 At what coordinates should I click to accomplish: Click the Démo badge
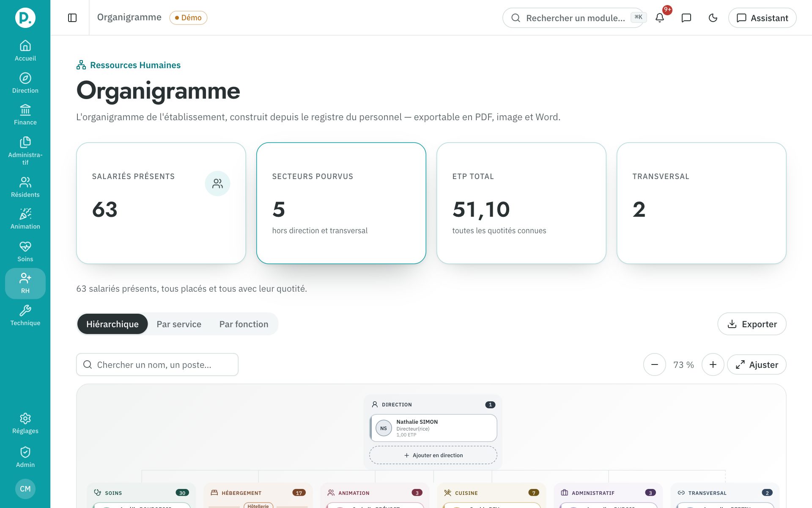(188, 18)
